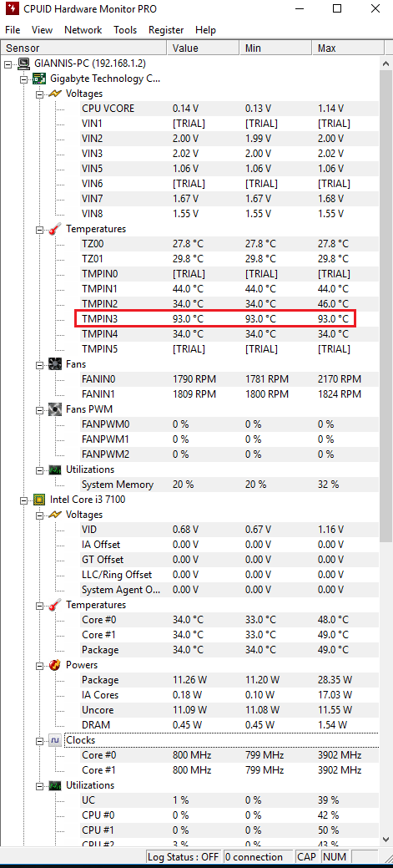The width and height of the screenshot is (393, 868).
Task: Click the Fans section fan icon
Action: pyautogui.click(x=55, y=364)
